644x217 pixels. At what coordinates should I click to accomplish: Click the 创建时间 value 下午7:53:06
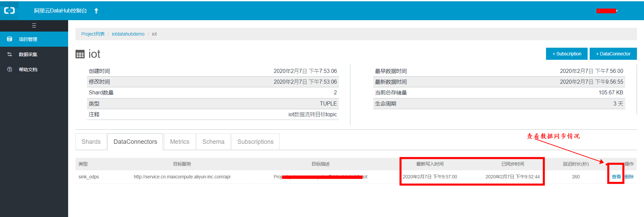305,71
